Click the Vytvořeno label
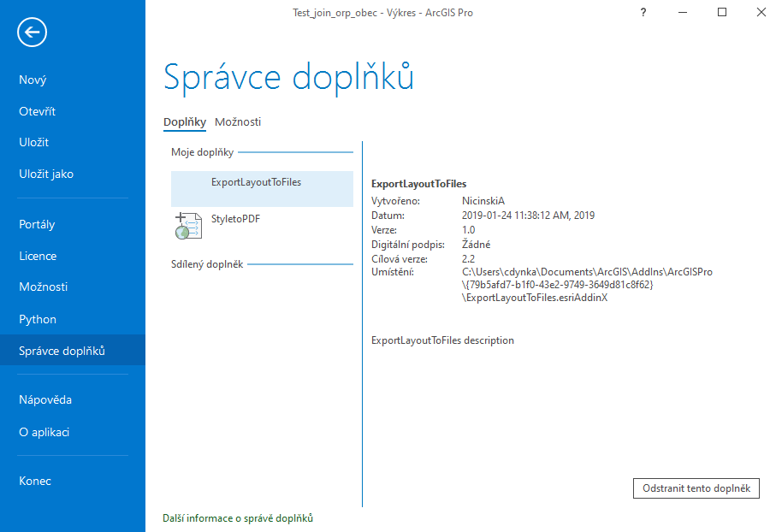 tap(395, 201)
